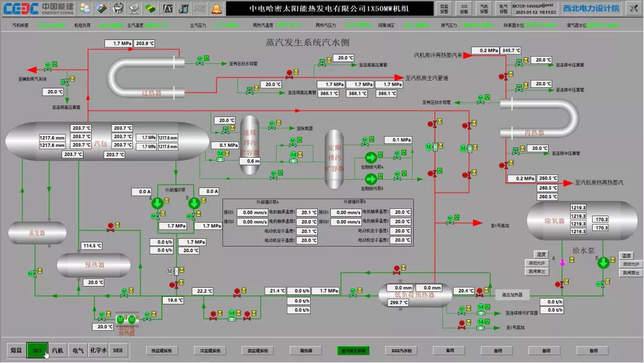Switch to the 汽机 tab
This screenshot has height=363, width=644.
(57, 350)
